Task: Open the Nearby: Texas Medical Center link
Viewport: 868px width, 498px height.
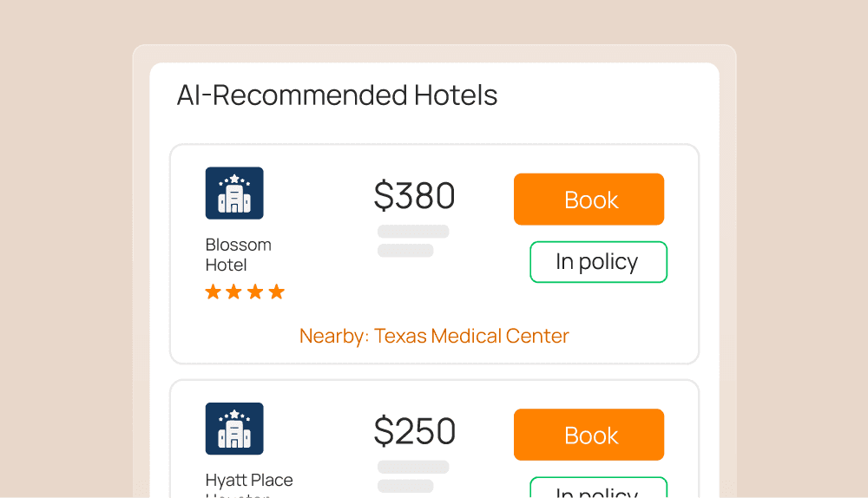Action: pos(434,336)
